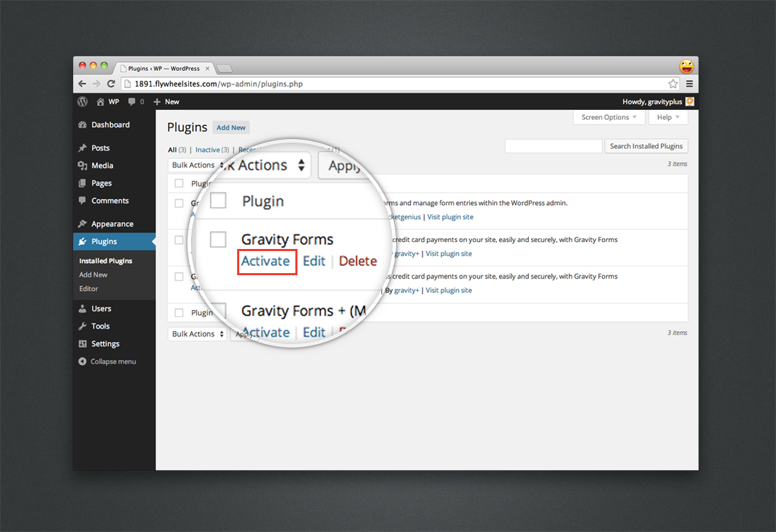
Task: Reload the page with the refresh icon
Action: click(111, 84)
